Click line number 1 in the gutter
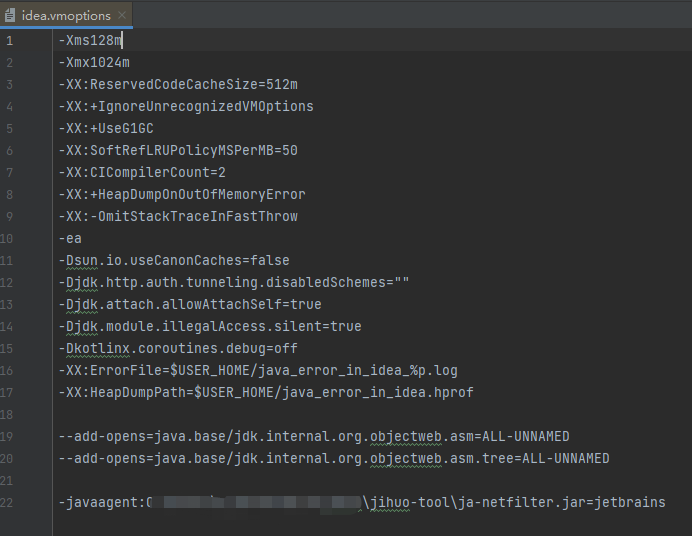The image size is (692, 536). [10, 41]
